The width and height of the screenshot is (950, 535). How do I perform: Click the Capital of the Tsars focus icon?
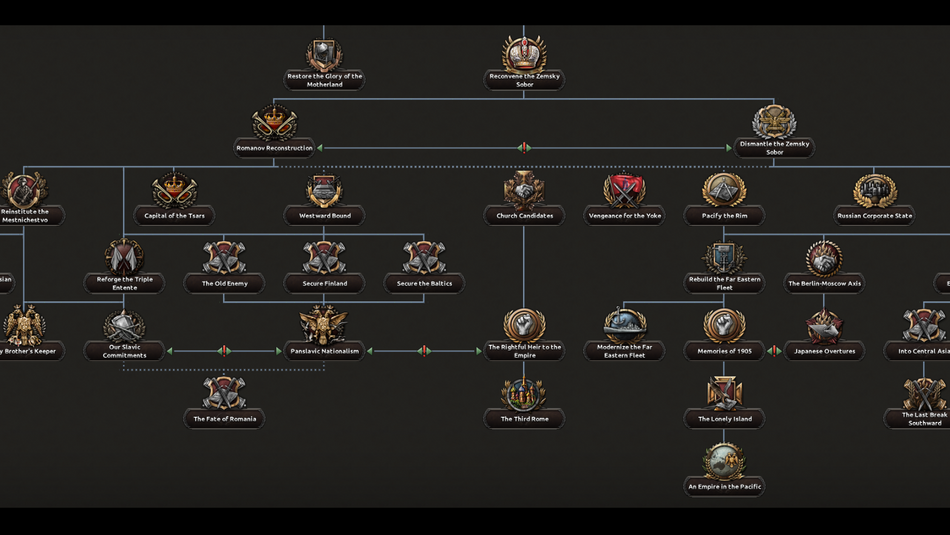click(174, 190)
